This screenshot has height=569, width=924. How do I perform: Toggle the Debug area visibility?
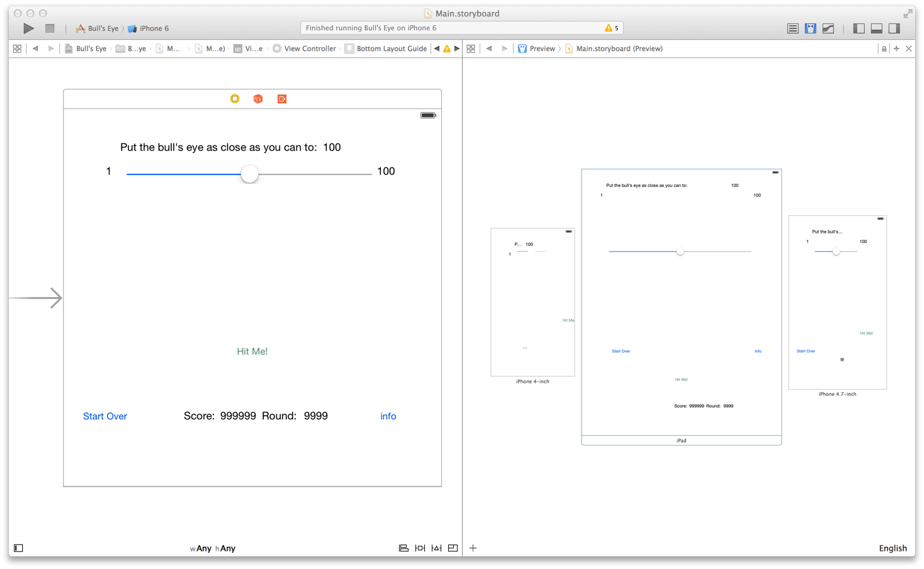pyautogui.click(x=876, y=28)
